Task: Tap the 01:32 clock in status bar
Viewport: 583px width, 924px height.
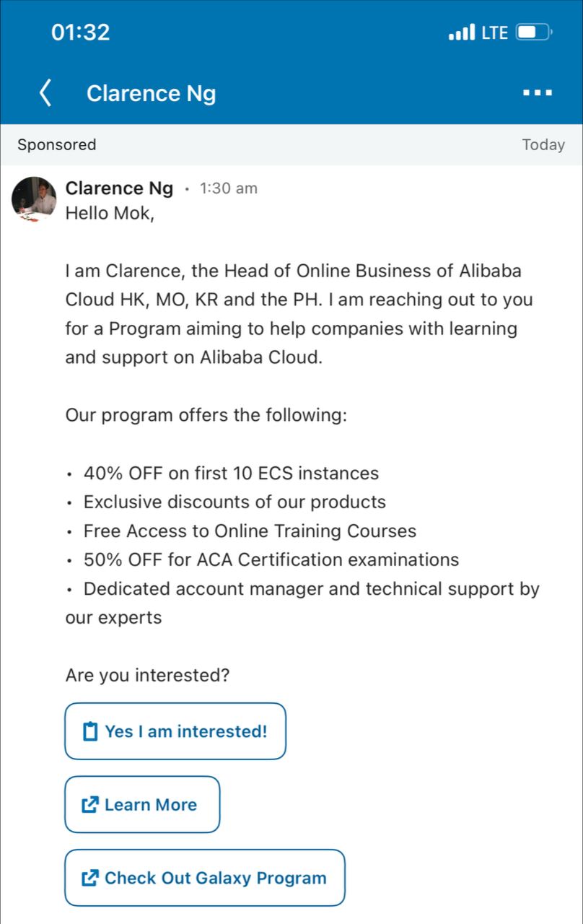Action: (x=81, y=32)
